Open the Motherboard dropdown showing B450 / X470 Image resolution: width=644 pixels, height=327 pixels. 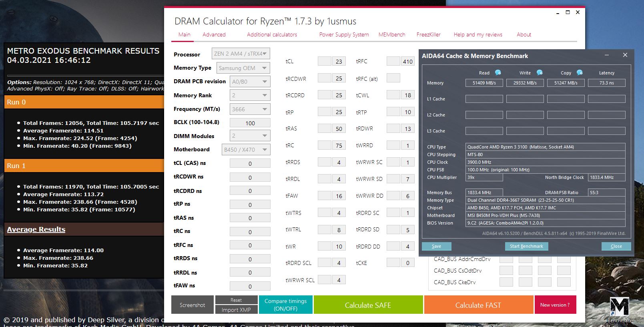coord(246,150)
